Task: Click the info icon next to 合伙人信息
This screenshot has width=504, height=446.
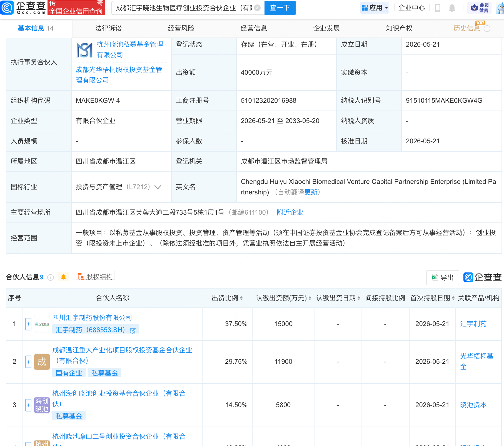Action: tap(51, 277)
